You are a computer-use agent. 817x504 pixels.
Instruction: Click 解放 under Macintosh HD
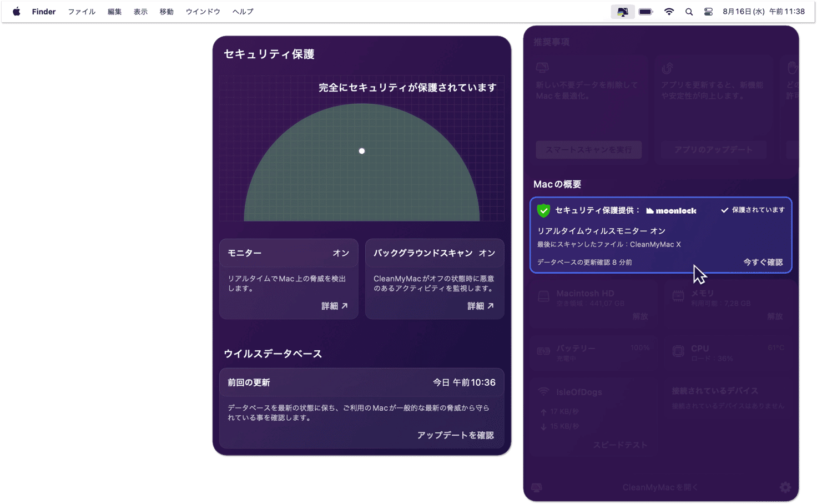pyautogui.click(x=641, y=316)
